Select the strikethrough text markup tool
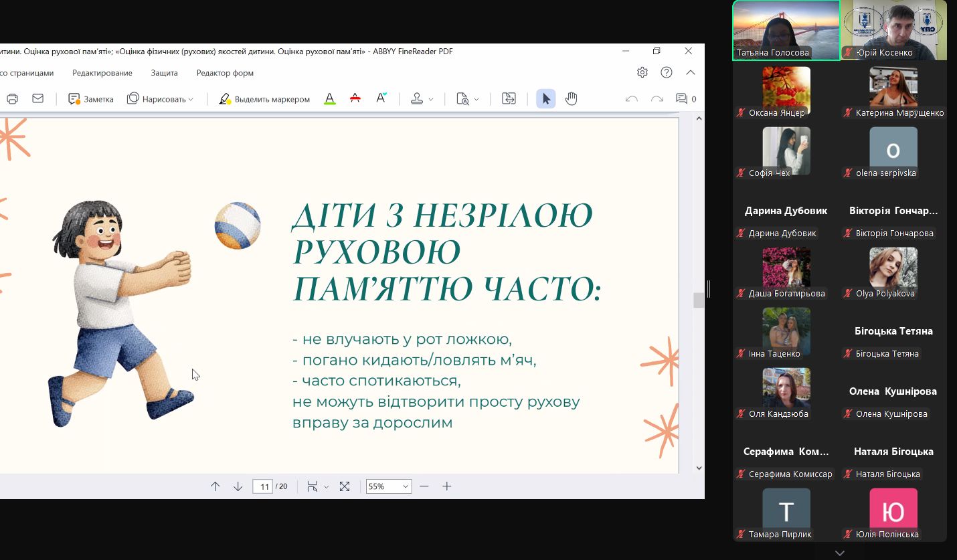957x560 pixels. (x=355, y=99)
